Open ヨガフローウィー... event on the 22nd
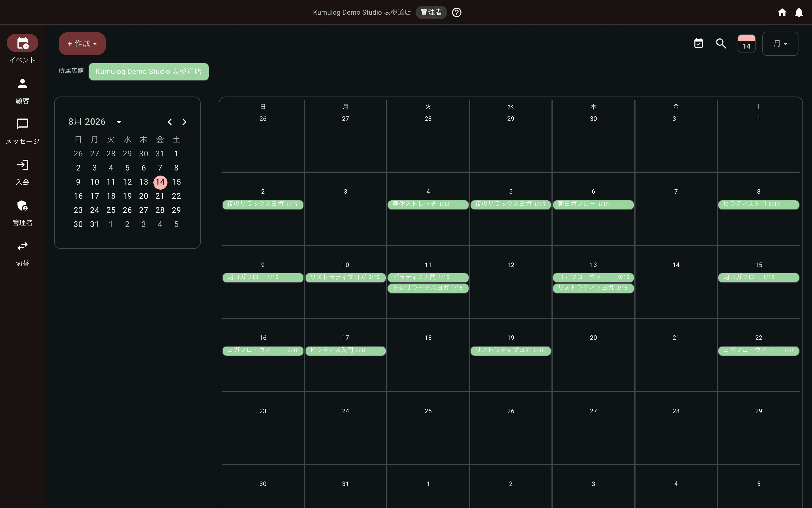 [x=759, y=351]
